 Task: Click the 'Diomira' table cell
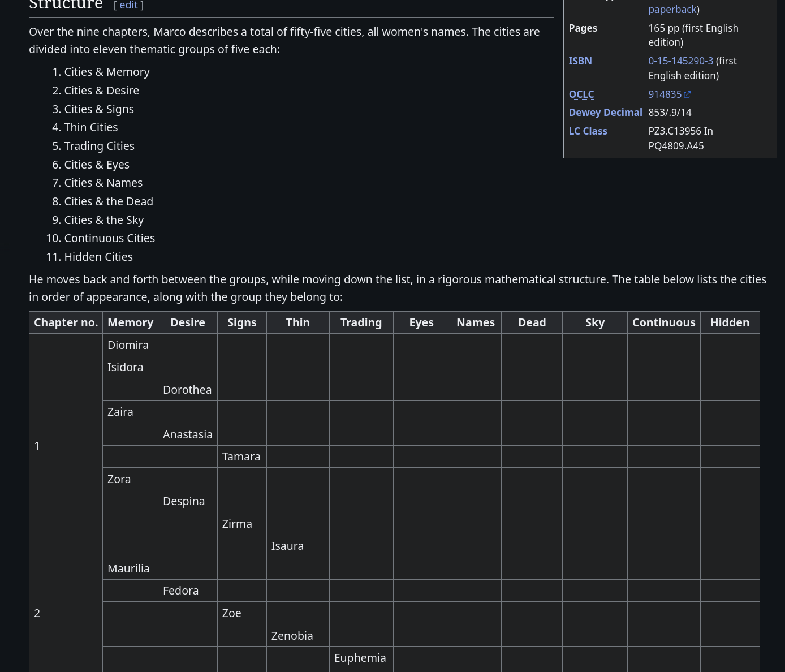click(131, 345)
